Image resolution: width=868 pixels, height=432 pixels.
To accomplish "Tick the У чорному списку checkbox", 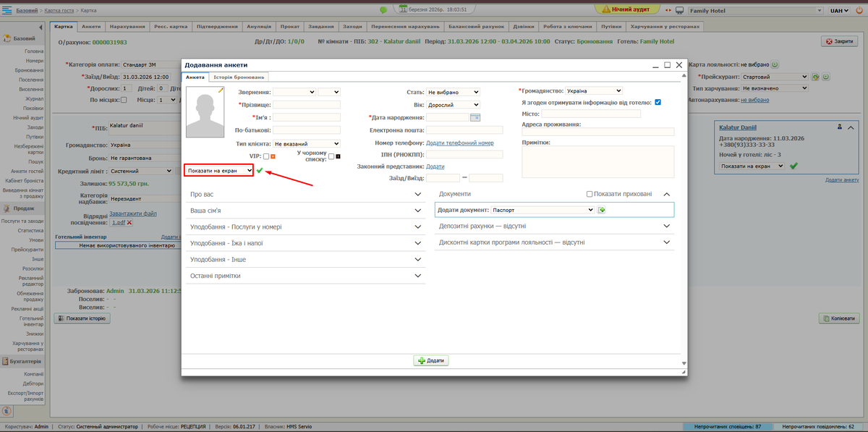I will tap(331, 156).
